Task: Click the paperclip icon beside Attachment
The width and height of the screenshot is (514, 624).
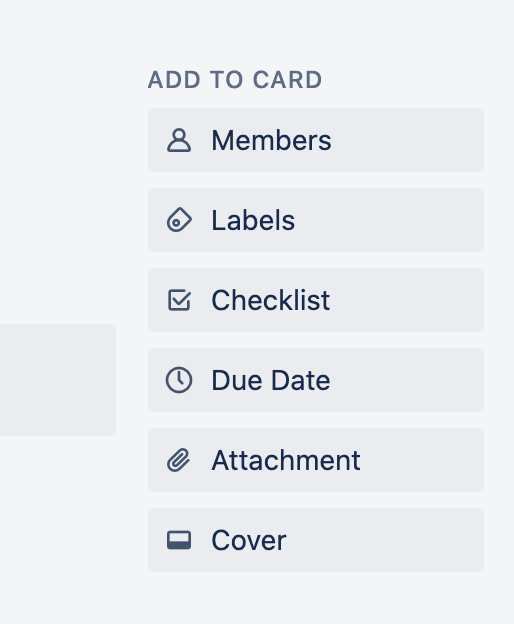Action: pyautogui.click(x=178, y=460)
